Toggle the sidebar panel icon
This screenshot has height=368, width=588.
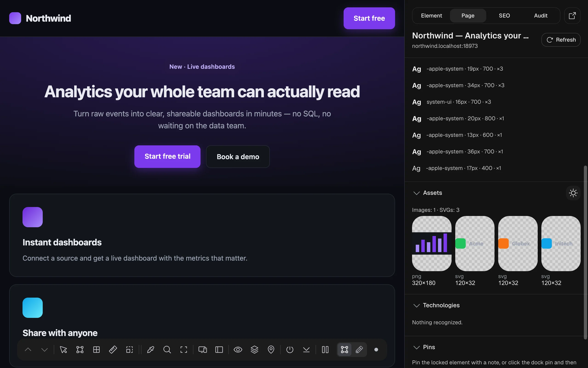219,350
